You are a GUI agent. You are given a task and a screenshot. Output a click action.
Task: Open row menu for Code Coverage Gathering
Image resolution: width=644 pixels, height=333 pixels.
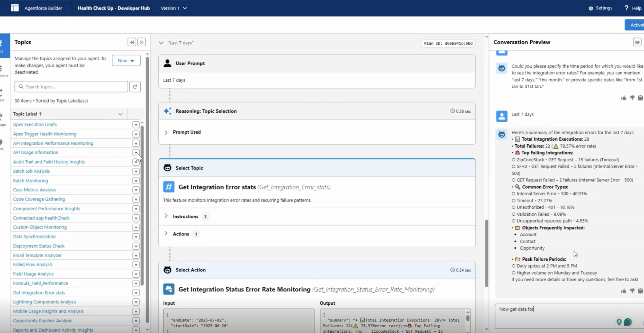point(136,199)
